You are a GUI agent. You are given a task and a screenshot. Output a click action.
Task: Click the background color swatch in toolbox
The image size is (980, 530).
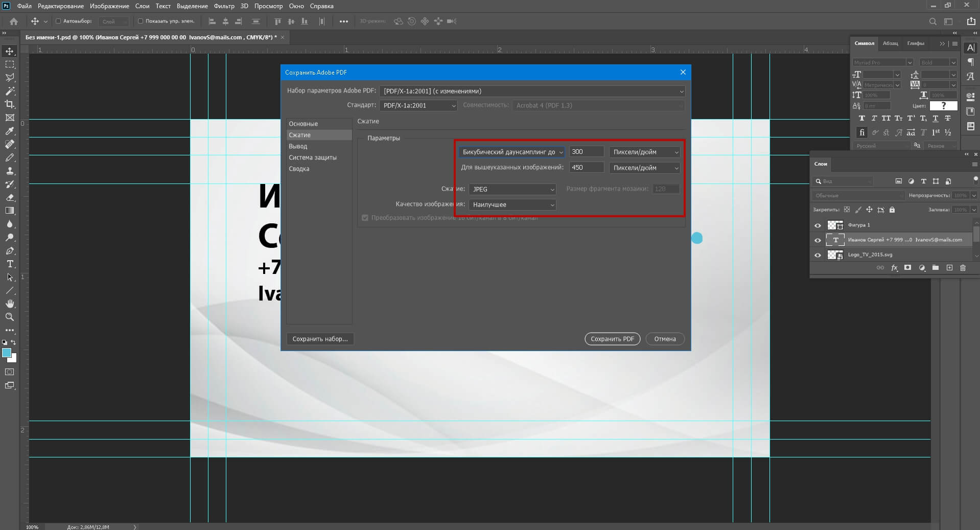[x=13, y=359]
